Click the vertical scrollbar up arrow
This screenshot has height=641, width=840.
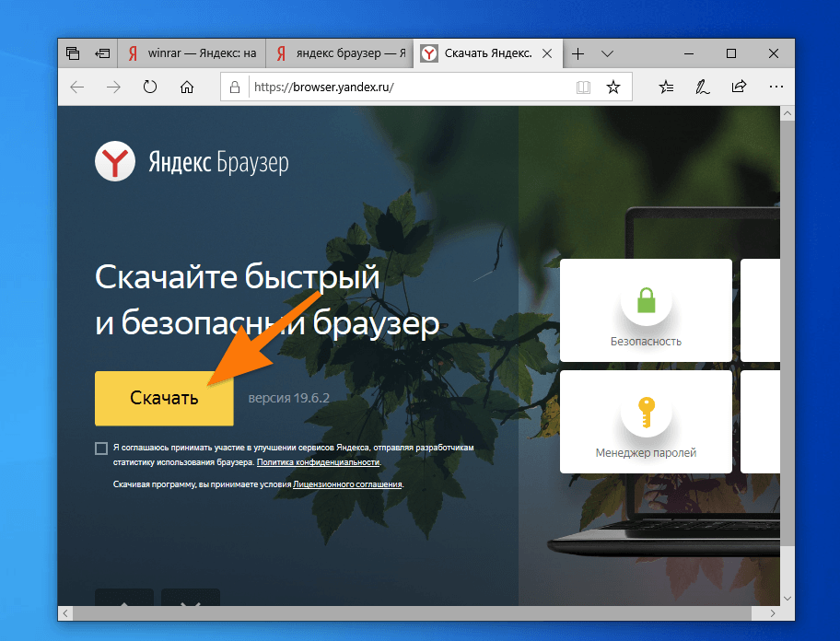click(787, 113)
